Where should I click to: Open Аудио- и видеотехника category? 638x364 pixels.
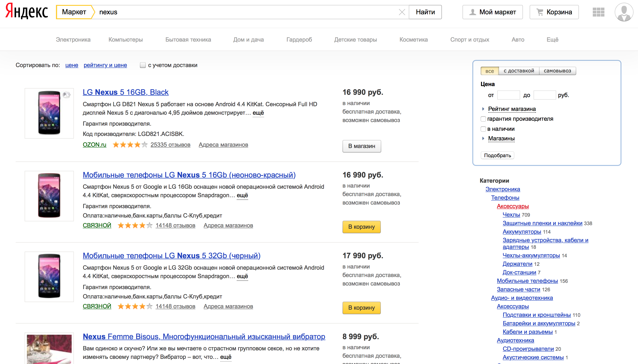(x=522, y=298)
